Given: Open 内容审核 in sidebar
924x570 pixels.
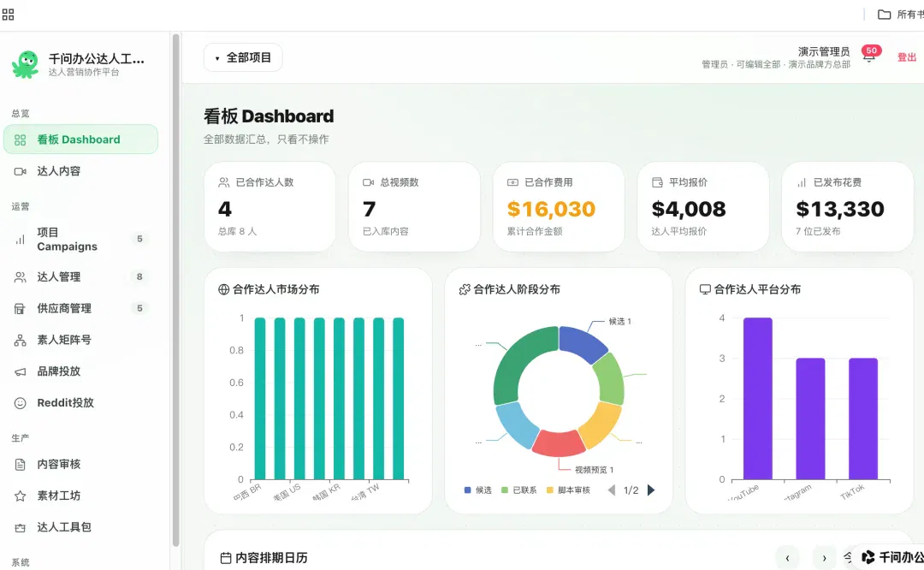Looking at the screenshot, I should [80, 465].
